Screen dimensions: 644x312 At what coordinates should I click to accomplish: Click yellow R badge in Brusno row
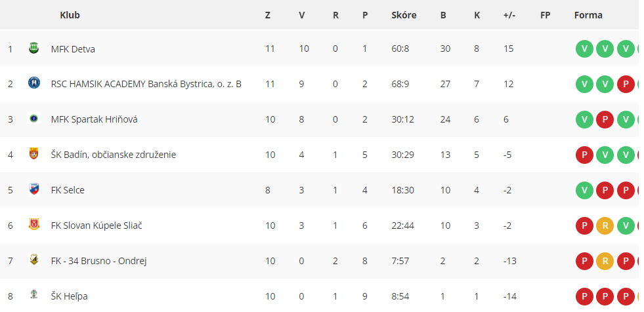605,261
